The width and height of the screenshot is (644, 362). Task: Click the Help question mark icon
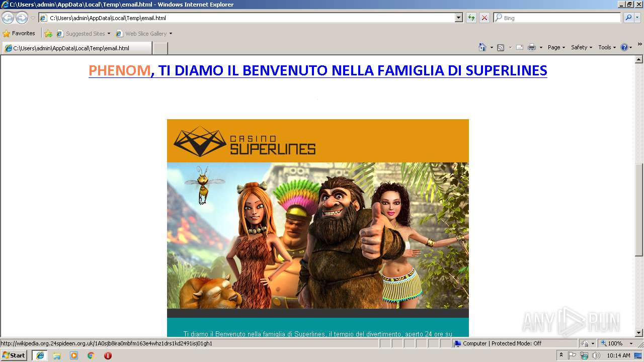[x=624, y=47]
